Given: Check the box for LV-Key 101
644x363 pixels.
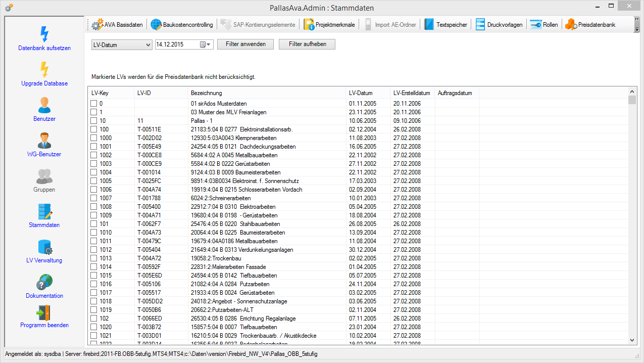Looking at the screenshot, I should click(94, 224).
